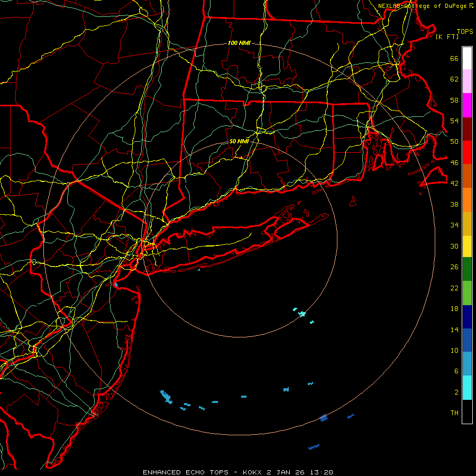Click the TOPS legend title
Viewport: 476px width, 476px height.
tap(465, 32)
